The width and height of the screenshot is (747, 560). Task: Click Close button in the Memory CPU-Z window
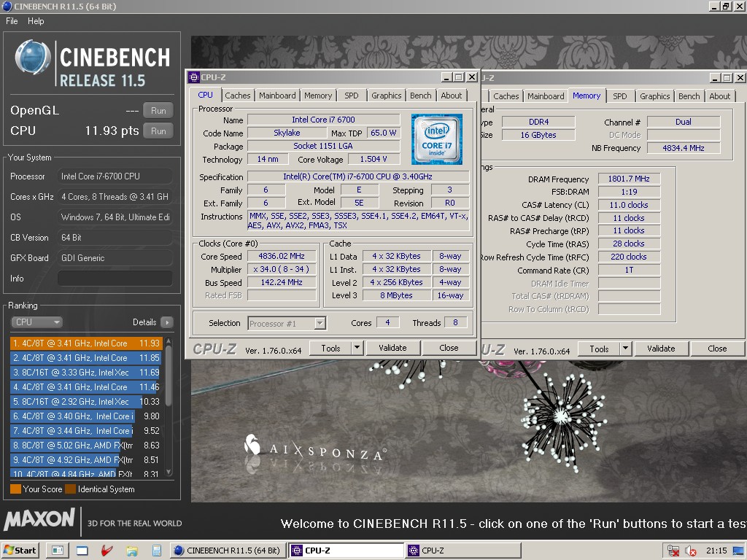tap(717, 349)
